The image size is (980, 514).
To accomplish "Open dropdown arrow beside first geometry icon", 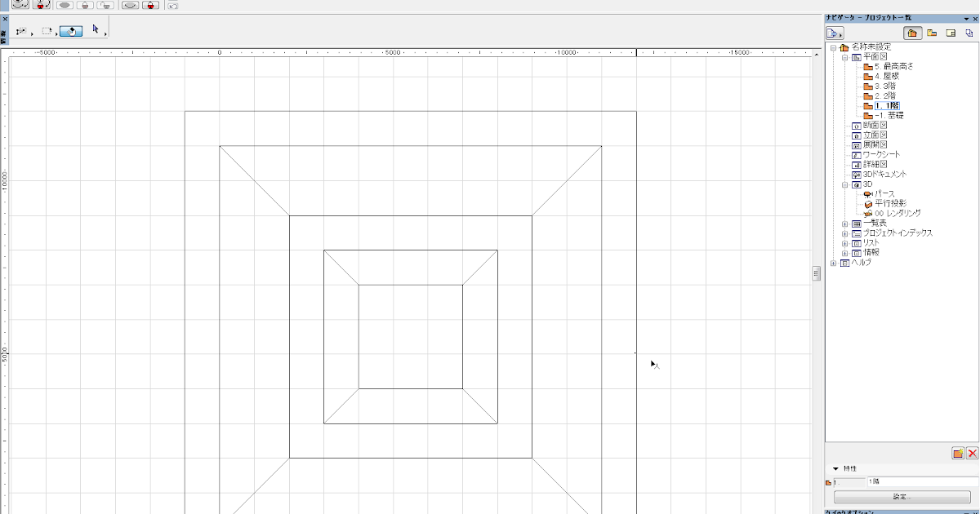I will click(x=32, y=34).
